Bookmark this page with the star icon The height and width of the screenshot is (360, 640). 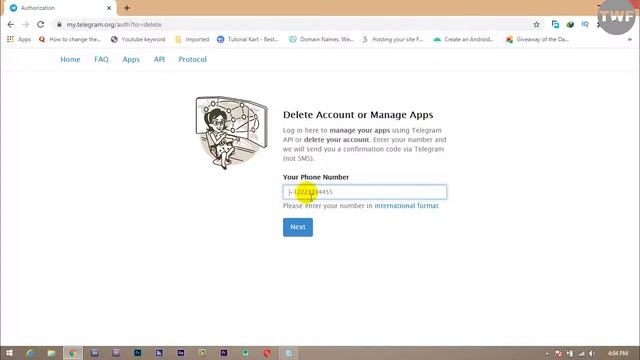(536, 24)
